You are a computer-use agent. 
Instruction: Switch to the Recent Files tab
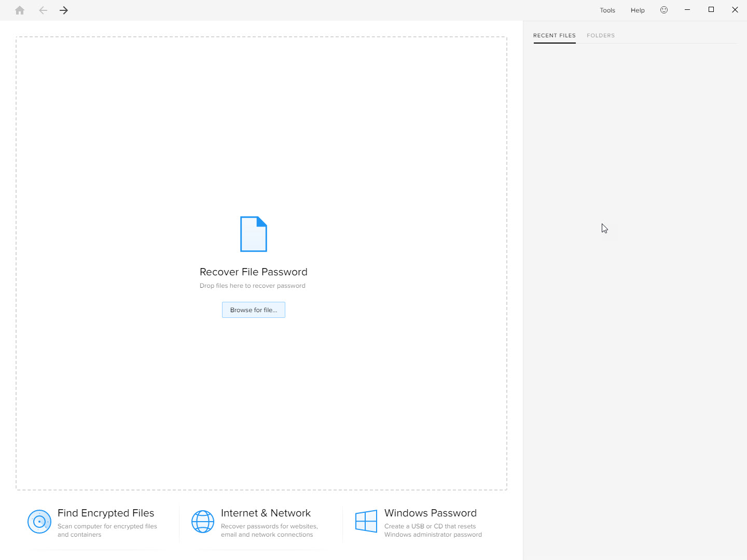coord(555,36)
